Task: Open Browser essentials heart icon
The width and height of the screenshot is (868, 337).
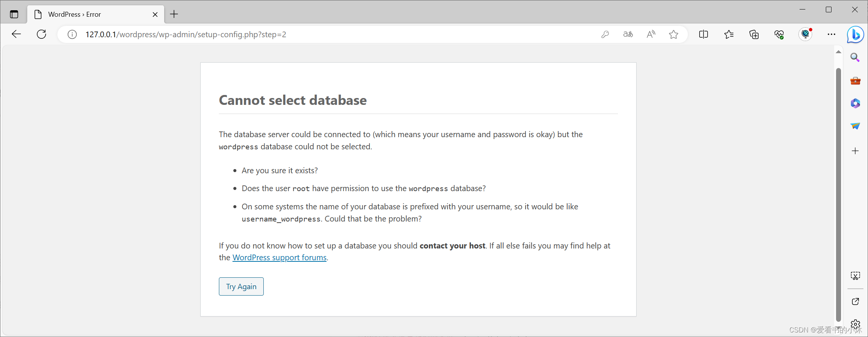Action: (x=779, y=35)
